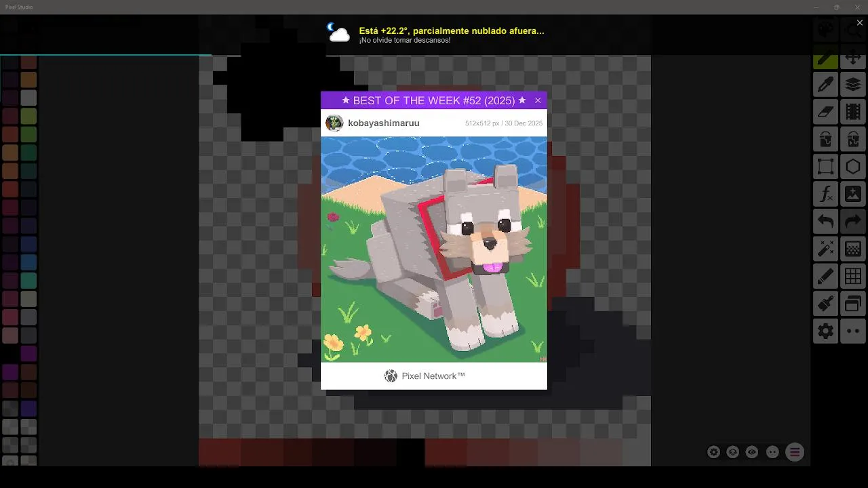
Task: Choose the rectangular Selection tool
Action: coord(826,167)
